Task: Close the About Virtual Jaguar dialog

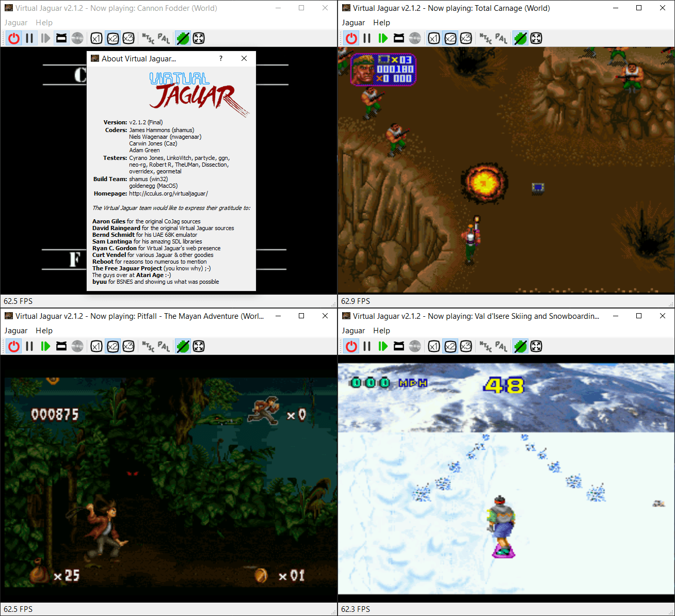Action: tap(244, 58)
